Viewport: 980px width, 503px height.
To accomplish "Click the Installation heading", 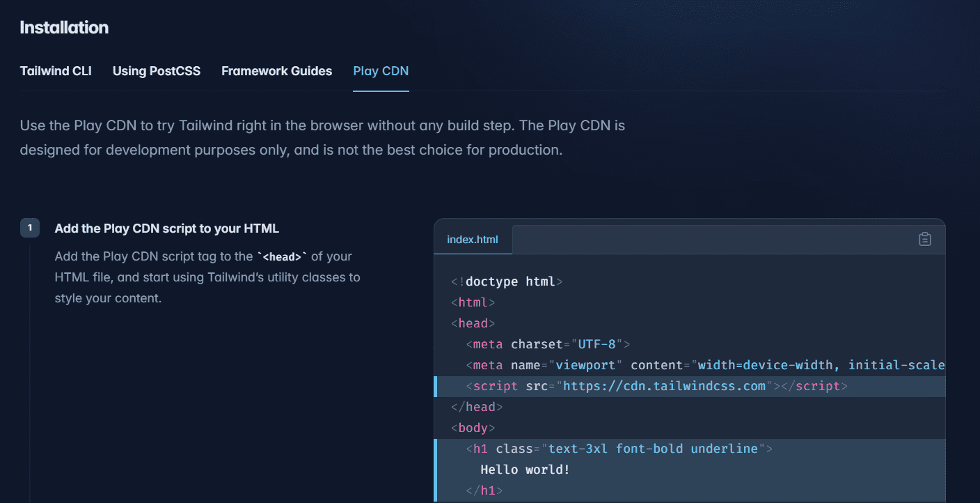I will pos(64,28).
